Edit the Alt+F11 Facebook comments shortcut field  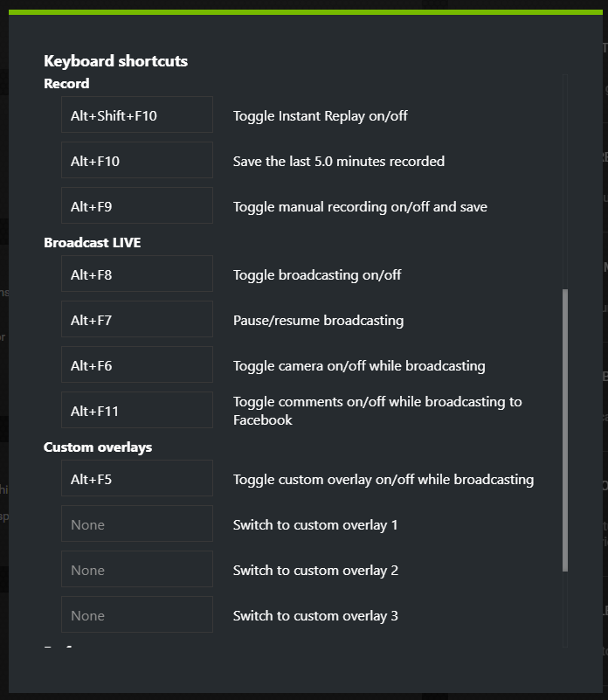click(137, 410)
